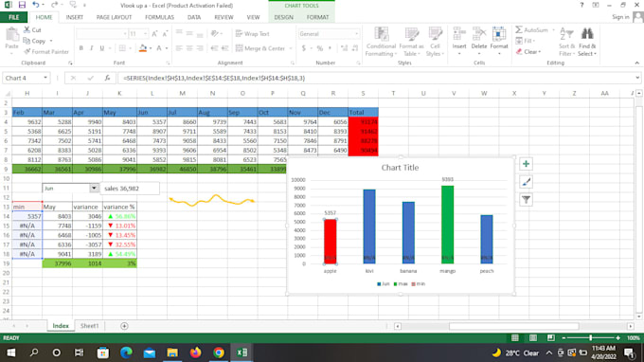The width and height of the screenshot is (644, 362).
Task: Open Chrome from the taskbar
Action: pyautogui.click(x=219, y=353)
